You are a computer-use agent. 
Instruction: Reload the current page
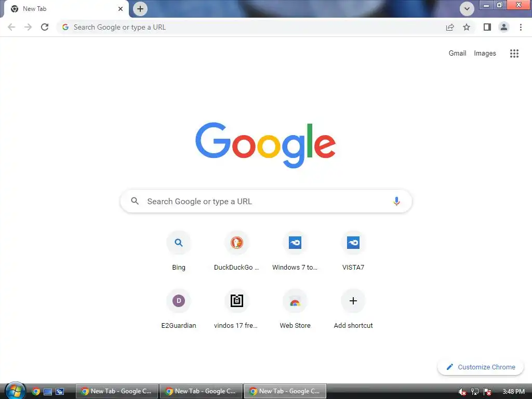click(45, 27)
